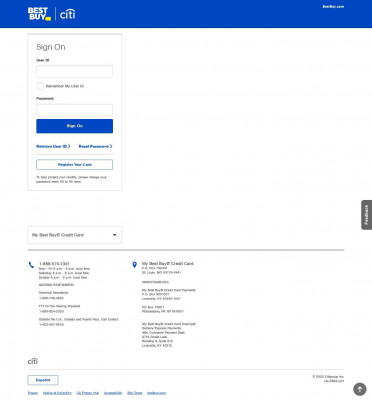Click the Best Buy logo in header
Screen dimensions: 372x400
(x=39, y=14)
